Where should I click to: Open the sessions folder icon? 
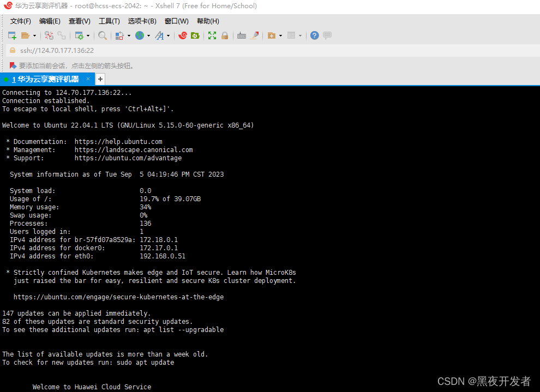[x=25, y=35]
